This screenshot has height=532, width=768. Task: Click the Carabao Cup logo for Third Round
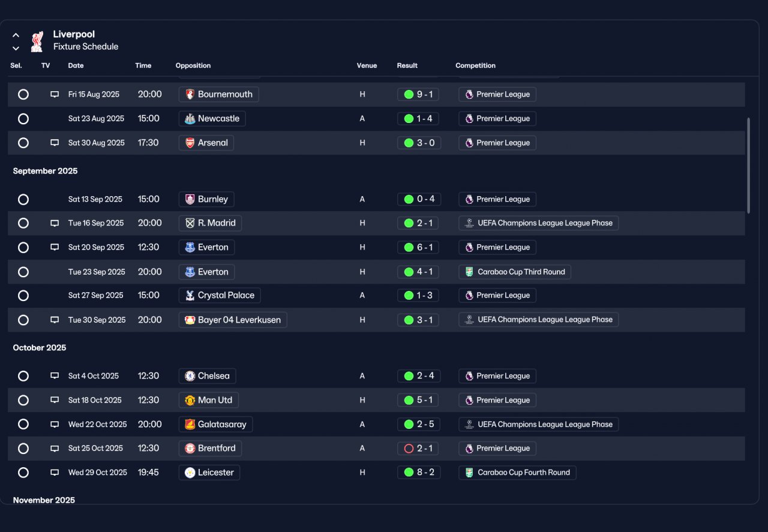coord(470,272)
